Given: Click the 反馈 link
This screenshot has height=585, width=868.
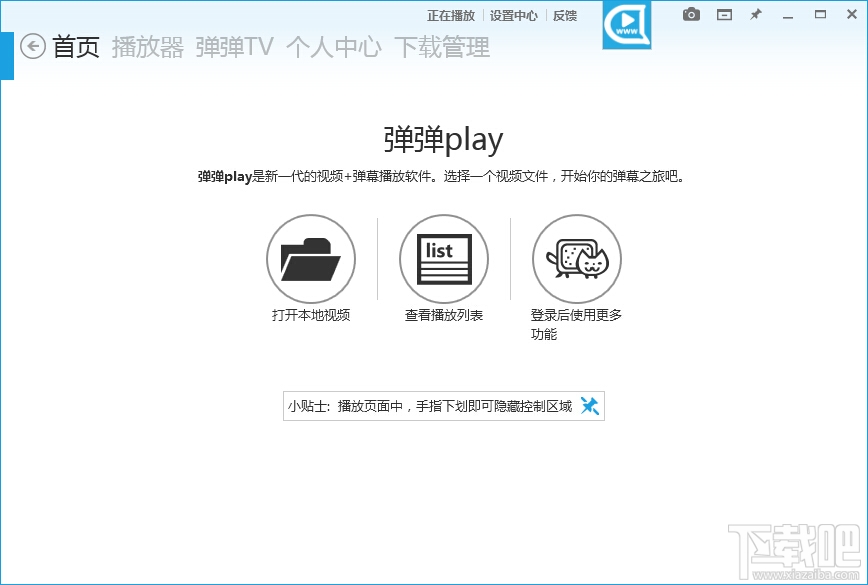Looking at the screenshot, I should [564, 14].
